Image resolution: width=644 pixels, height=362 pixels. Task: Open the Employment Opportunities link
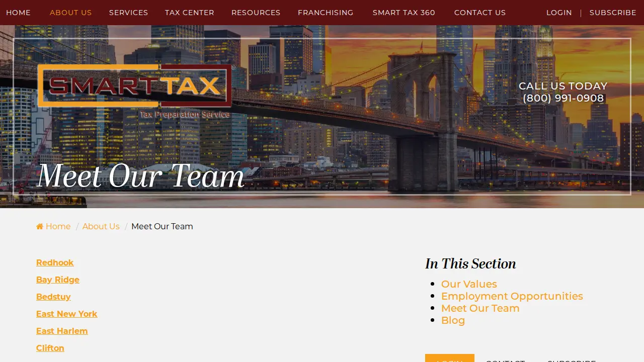tap(512, 296)
